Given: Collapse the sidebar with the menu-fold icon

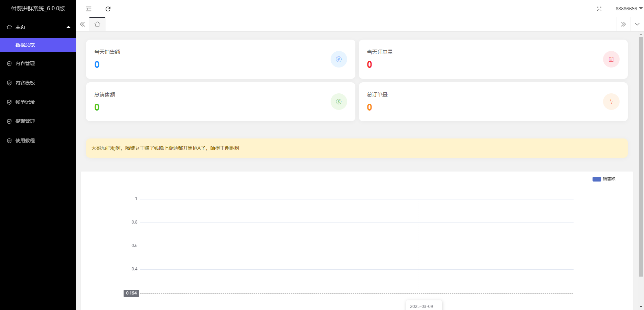Looking at the screenshot, I should pos(89,9).
